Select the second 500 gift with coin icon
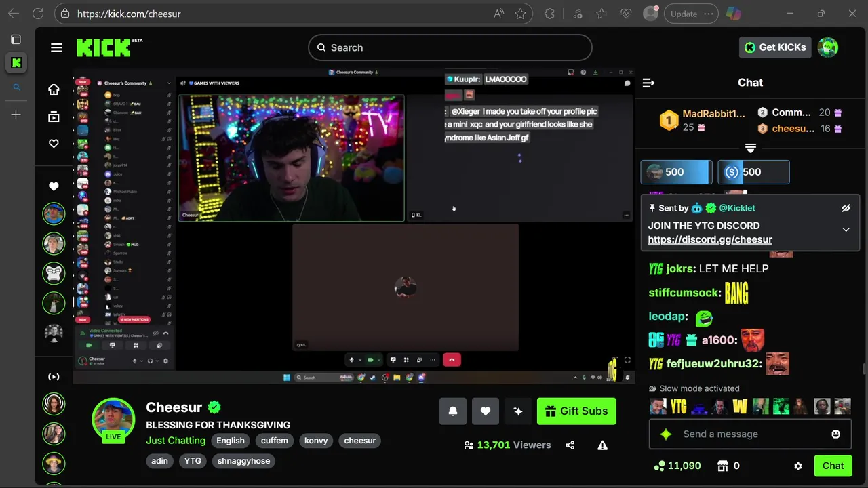The width and height of the screenshot is (868, 488). click(753, 172)
